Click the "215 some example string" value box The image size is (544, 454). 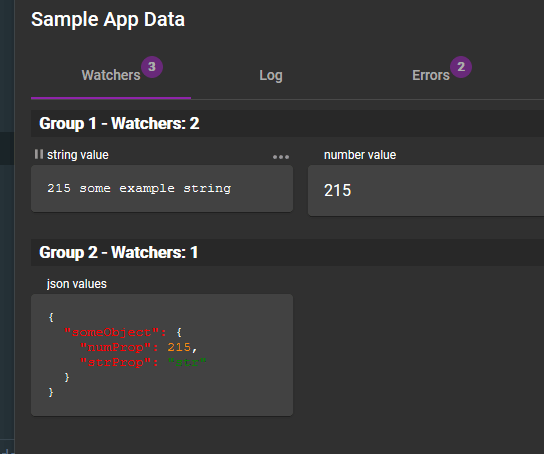coord(162,188)
